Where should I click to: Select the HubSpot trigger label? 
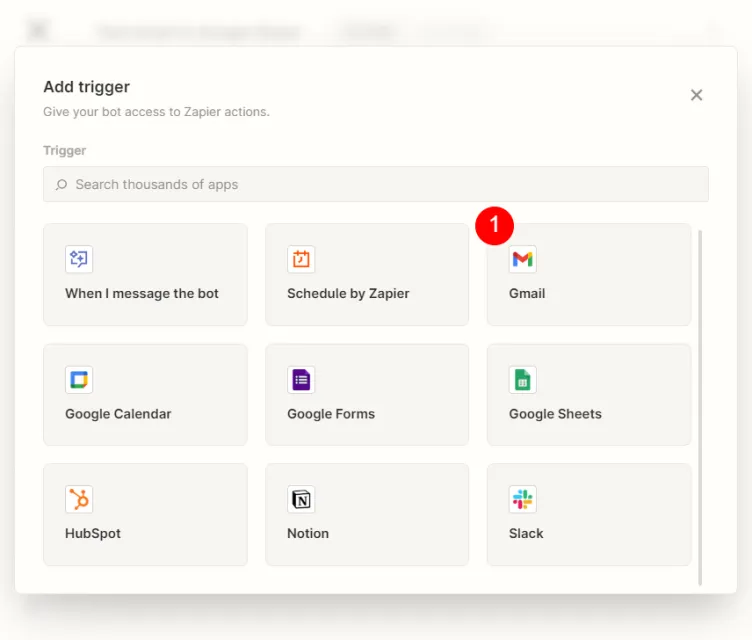(93, 534)
